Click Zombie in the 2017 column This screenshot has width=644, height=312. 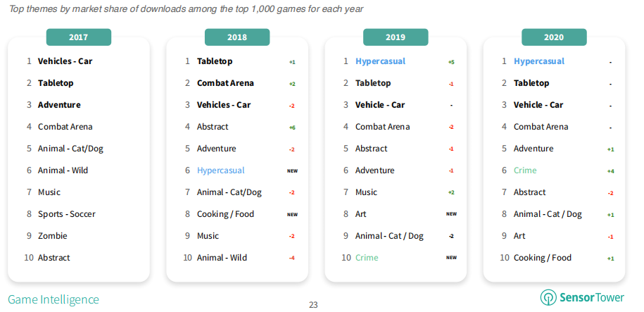coord(53,236)
